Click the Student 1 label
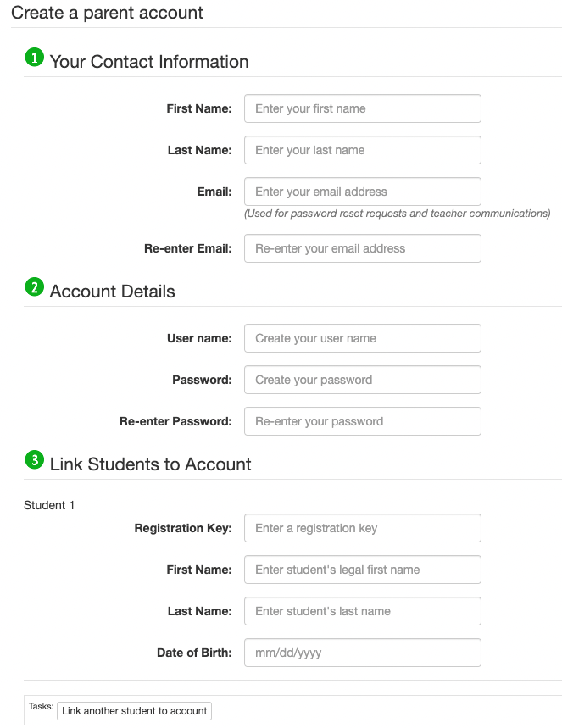The image size is (562, 728). (49, 505)
